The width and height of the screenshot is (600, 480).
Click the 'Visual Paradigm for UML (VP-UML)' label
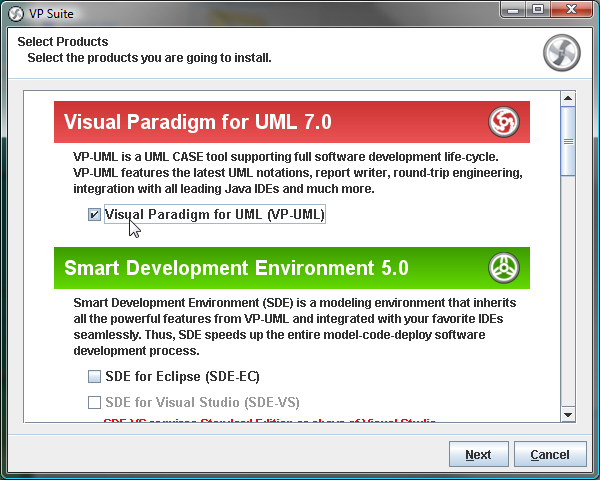[x=215, y=214]
